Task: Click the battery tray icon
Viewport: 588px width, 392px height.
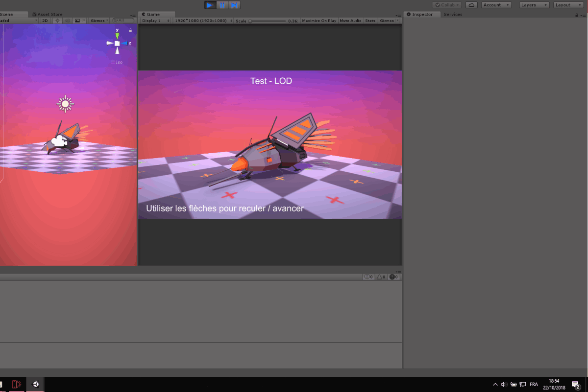Action: tap(514, 385)
